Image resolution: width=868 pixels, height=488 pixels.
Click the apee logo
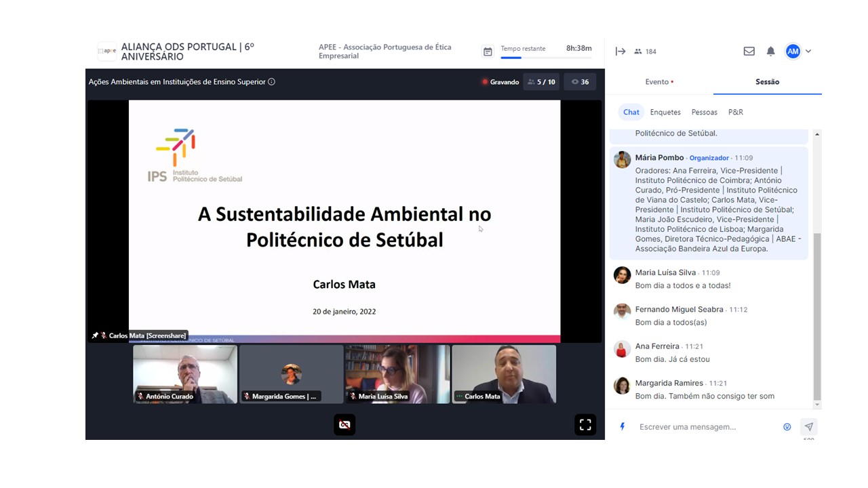tap(107, 51)
